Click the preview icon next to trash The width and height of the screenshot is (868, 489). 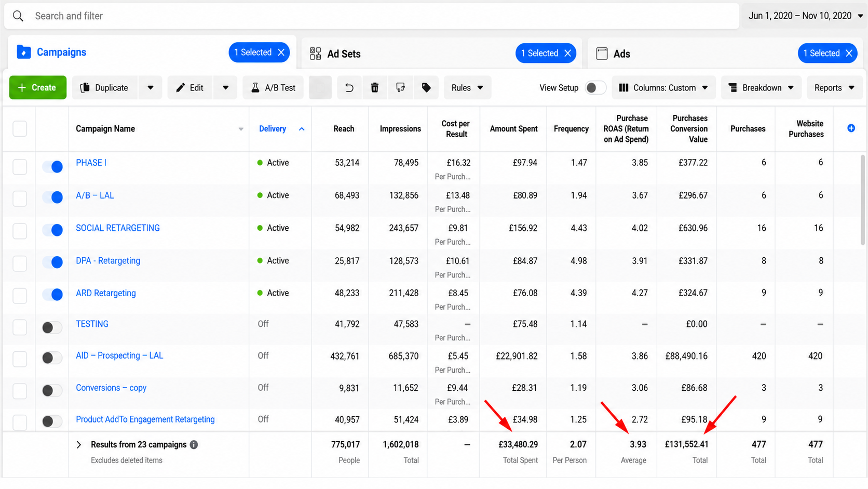[400, 88]
